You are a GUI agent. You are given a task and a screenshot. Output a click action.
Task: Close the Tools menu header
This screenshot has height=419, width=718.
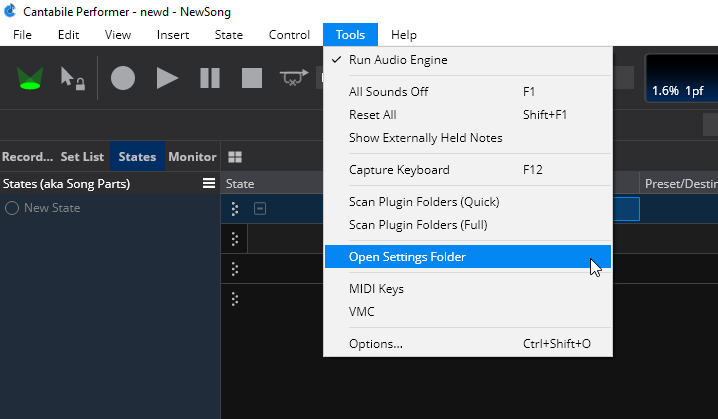[x=350, y=35]
